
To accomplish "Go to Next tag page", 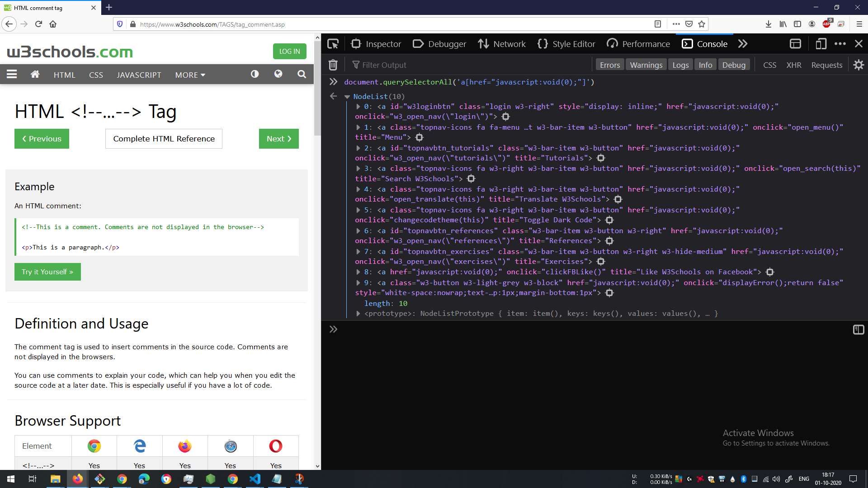I will click(279, 139).
